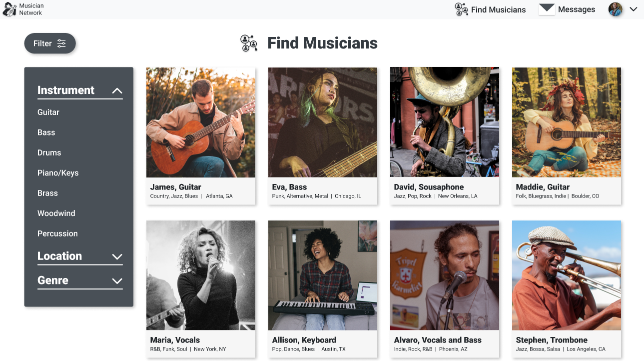
Task: Click the network icon beside the page heading
Action: pyautogui.click(x=249, y=43)
